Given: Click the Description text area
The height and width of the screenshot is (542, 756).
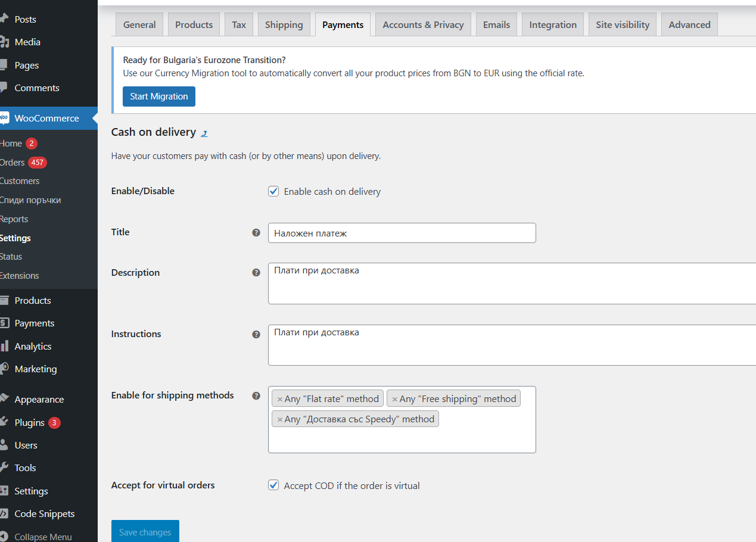Looking at the screenshot, I should pyautogui.click(x=512, y=284).
